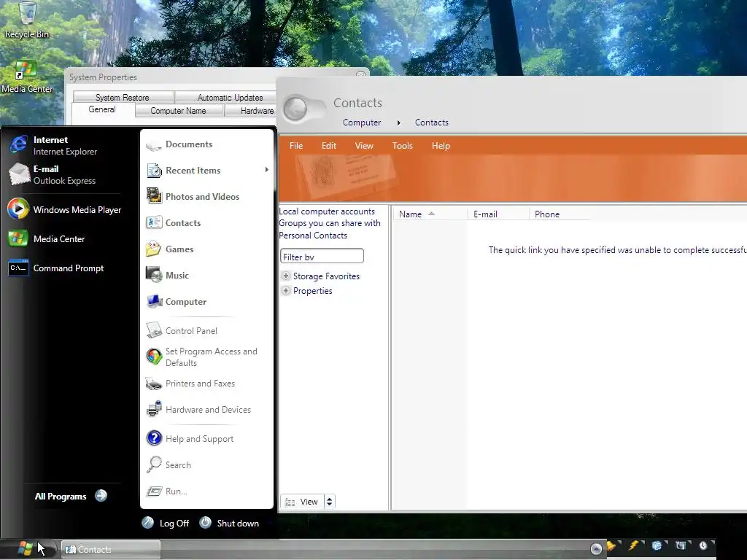Click the clock tray icon

[x=704, y=545]
